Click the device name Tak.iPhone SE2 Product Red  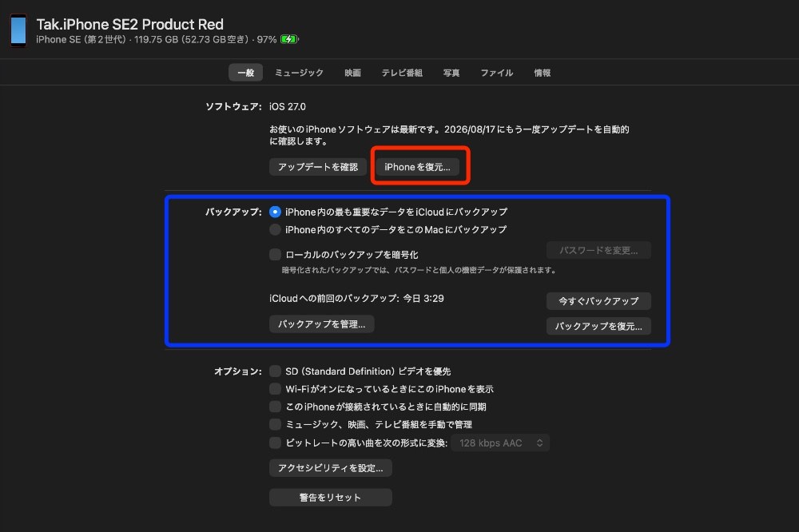coord(130,24)
